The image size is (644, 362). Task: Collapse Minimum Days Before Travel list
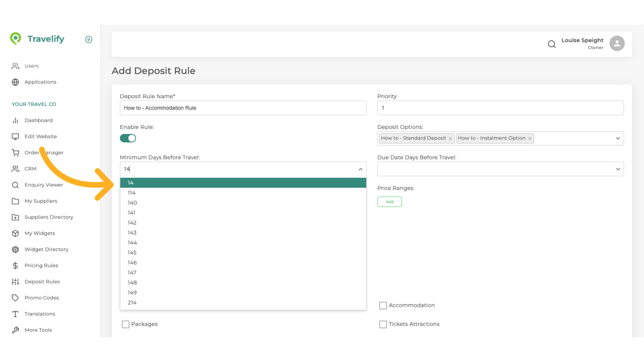(361, 169)
